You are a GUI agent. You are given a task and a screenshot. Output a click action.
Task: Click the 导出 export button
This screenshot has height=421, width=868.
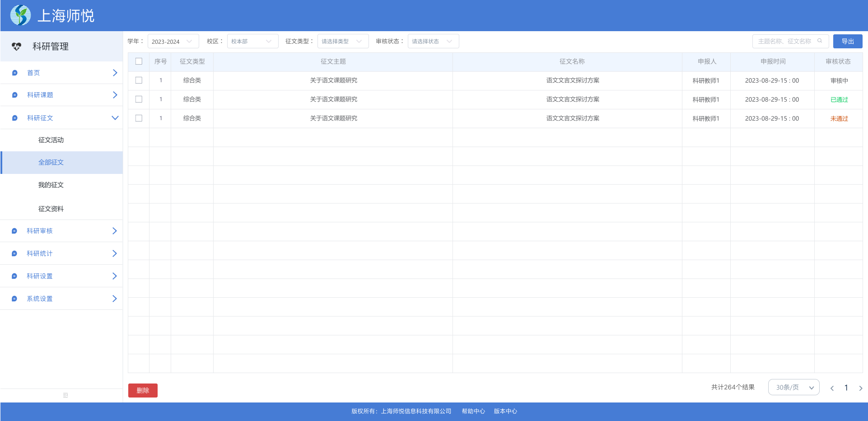[x=847, y=42]
